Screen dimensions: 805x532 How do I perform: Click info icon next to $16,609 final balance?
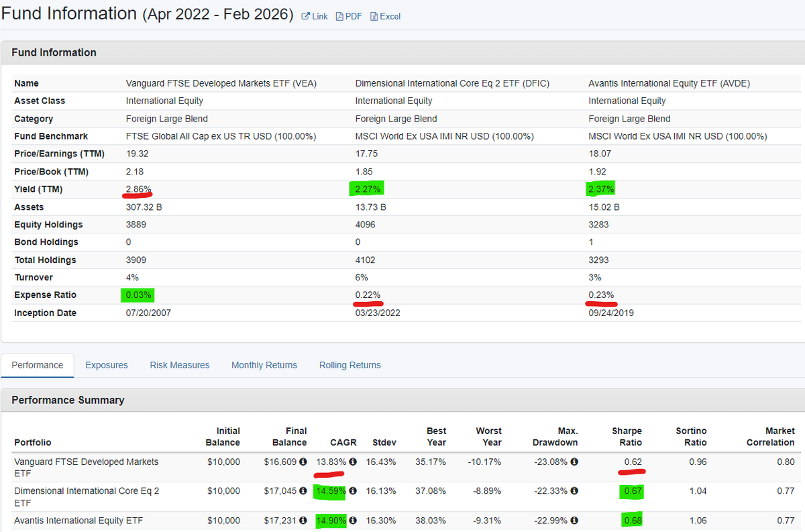tap(303, 462)
